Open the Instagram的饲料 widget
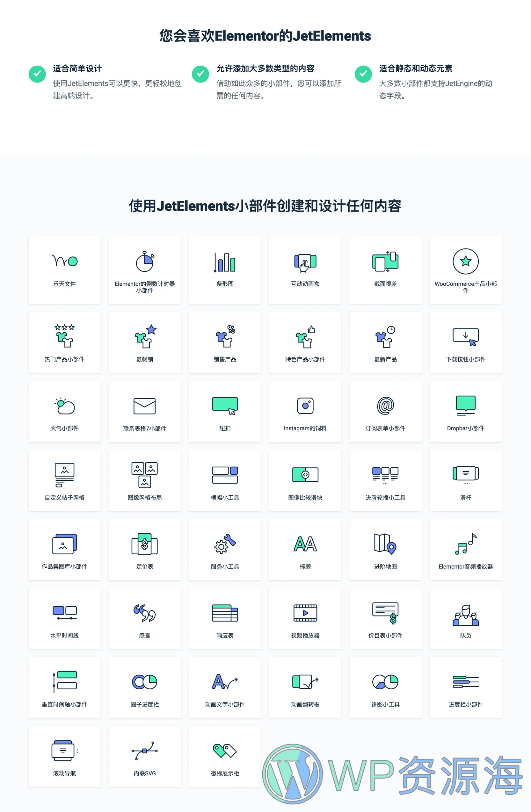 coord(305,411)
